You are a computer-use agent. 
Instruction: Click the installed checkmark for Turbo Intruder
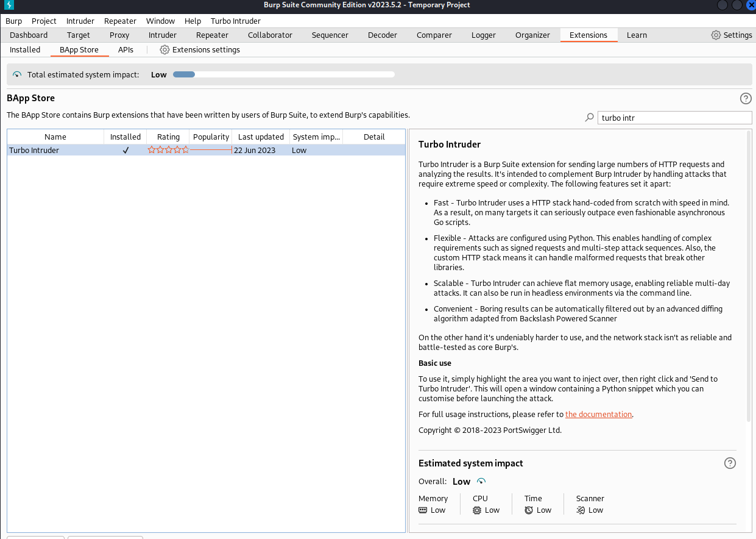[125, 150]
